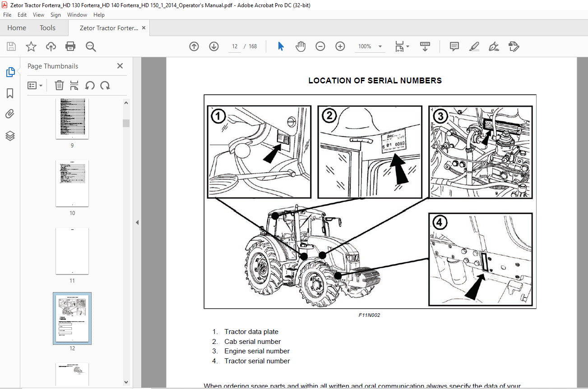Viewport: 588px width, 389px height.
Task: Close the Zetor Tractor document tab
Action: point(144,28)
